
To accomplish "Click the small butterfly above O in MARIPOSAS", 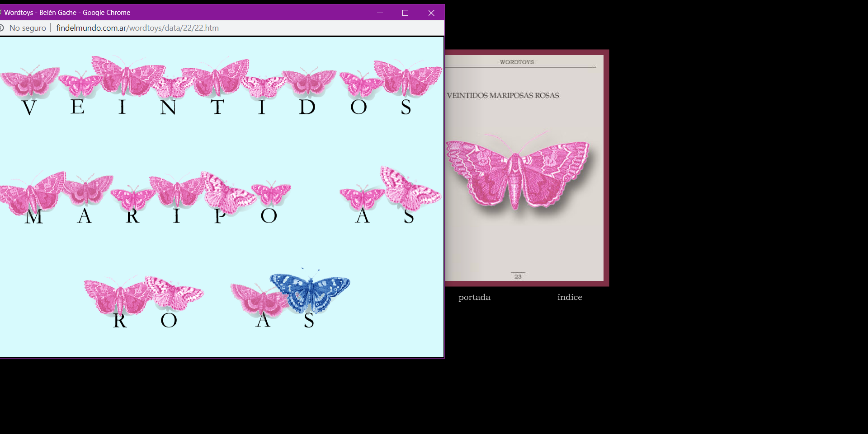I will click(x=271, y=193).
